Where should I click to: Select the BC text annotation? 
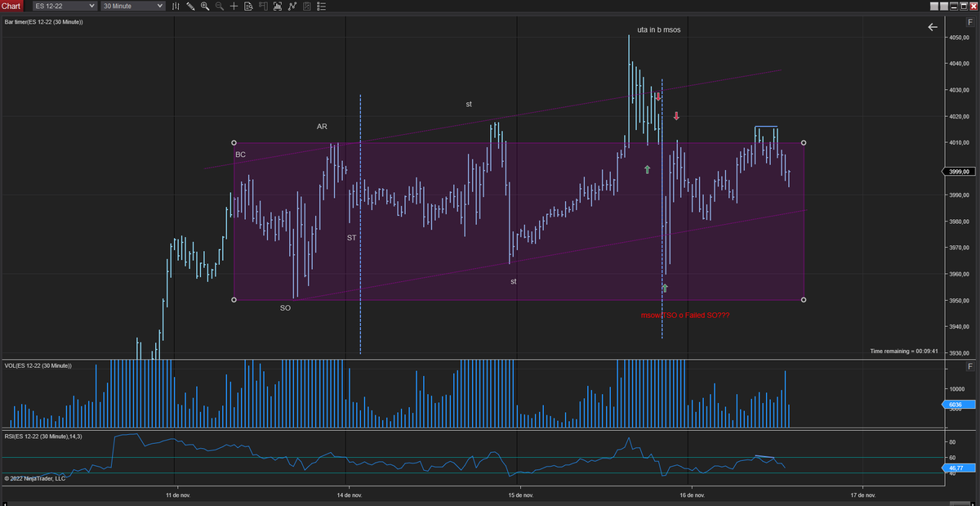pos(240,154)
